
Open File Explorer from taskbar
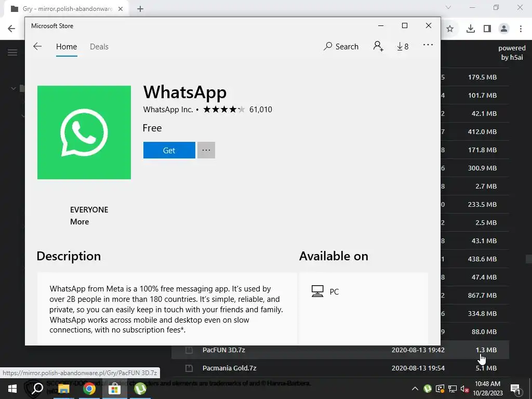click(63, 389)
